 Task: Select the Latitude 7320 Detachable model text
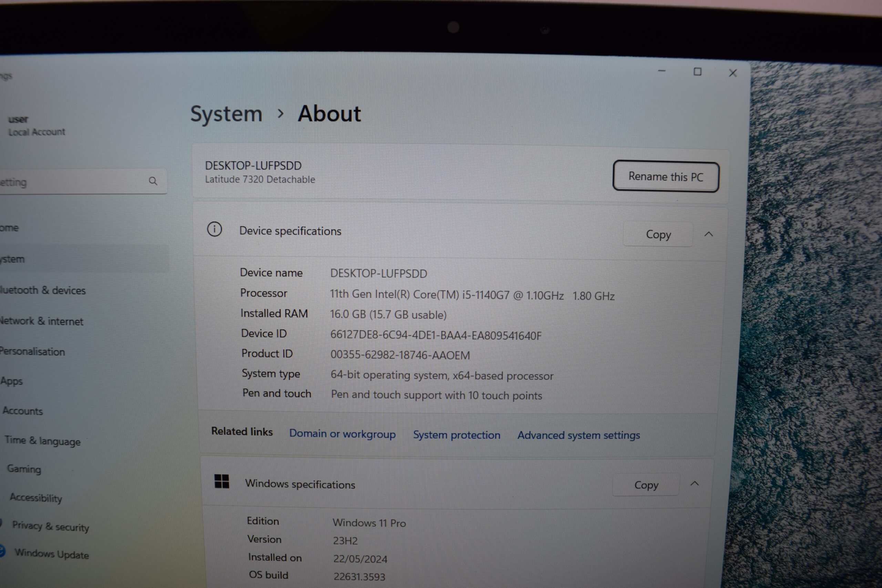click(260, 179)
